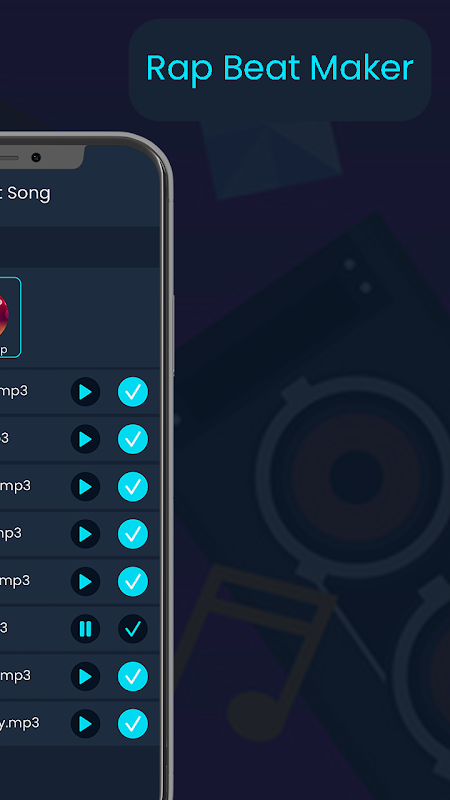
Task: Play the seventh mp3 track
Action: click(85, 677)
